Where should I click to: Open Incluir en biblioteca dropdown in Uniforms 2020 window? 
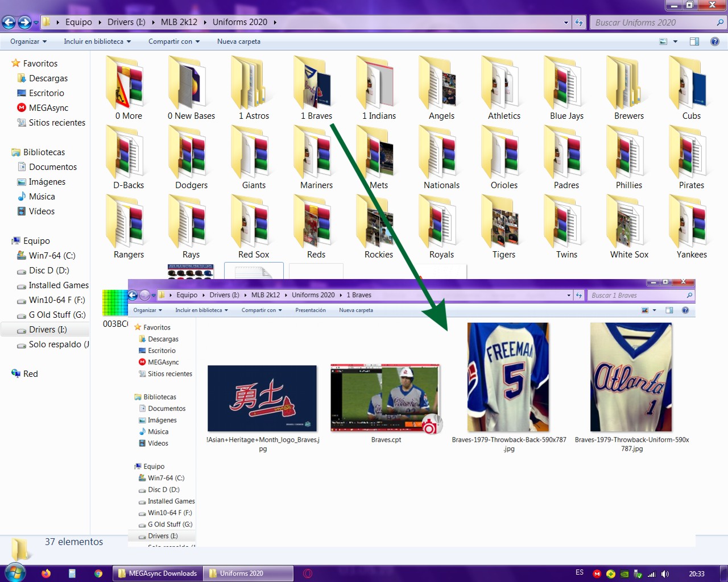click(97, 41)
